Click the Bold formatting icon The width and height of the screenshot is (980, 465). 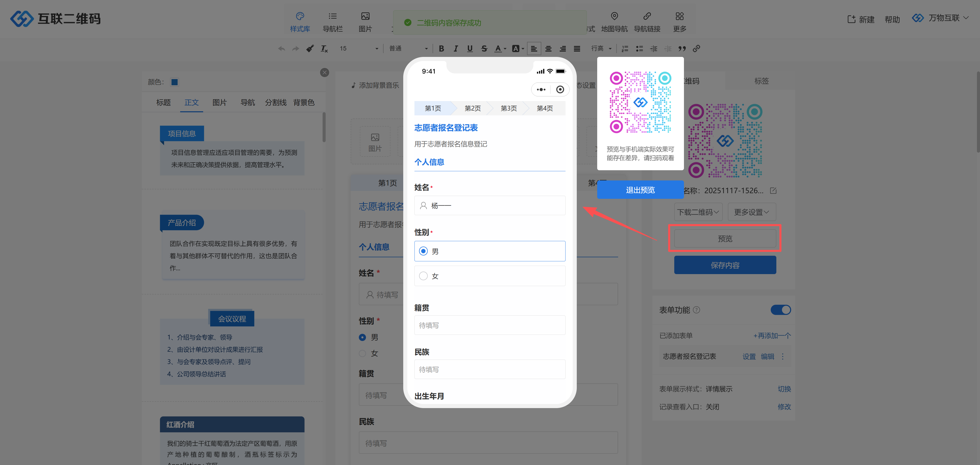(441, 48)
